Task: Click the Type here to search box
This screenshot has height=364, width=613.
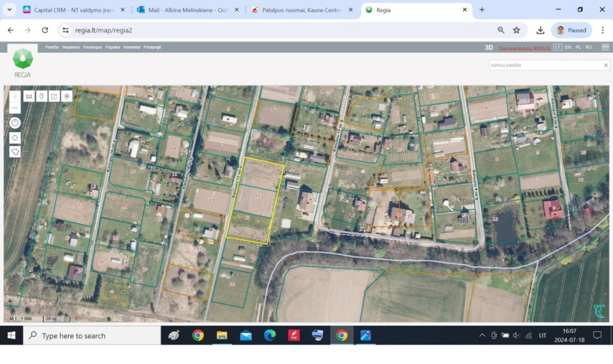Action: [x=92, y=335]
